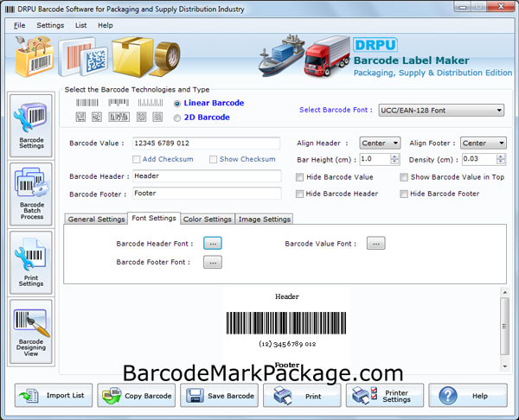Decrease Density with the down arrow
This screenshot has width=519, height=420.
[x=501, y=162]
